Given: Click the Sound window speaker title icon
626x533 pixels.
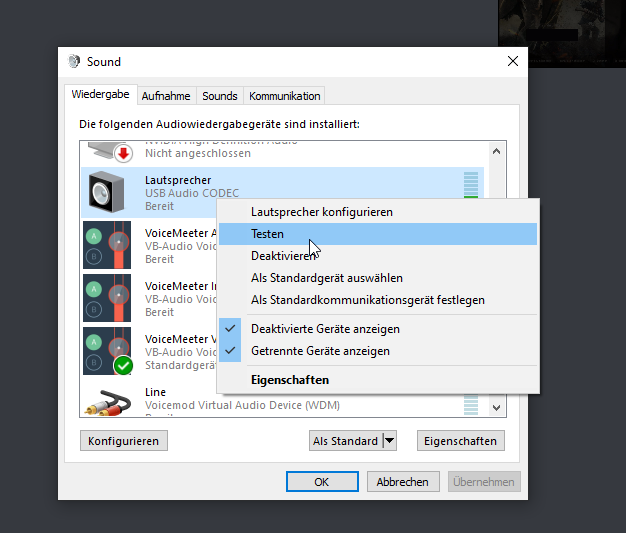Looking at the screenshot, I should pyautogui.click(x=74, y=62).
